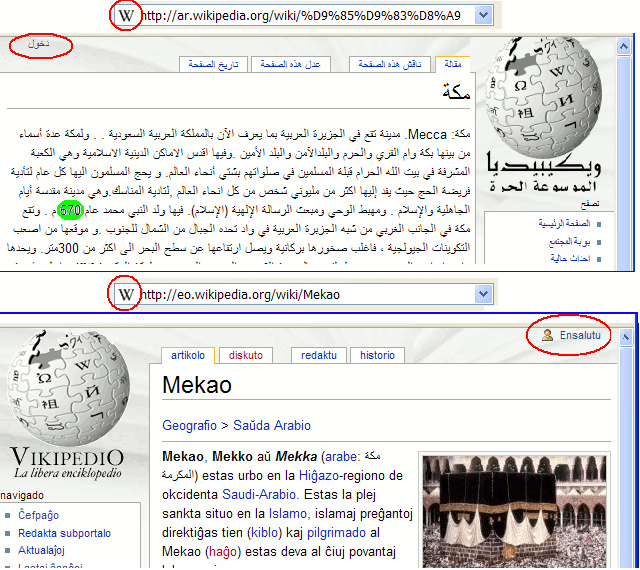640x570 pixels.
Task: Click the Ensalutu login link
Action: [580, 336]
